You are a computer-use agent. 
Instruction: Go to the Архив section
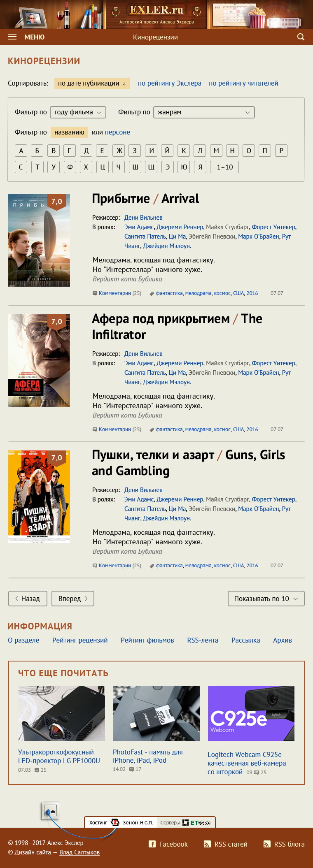click(x=282, y=640)
